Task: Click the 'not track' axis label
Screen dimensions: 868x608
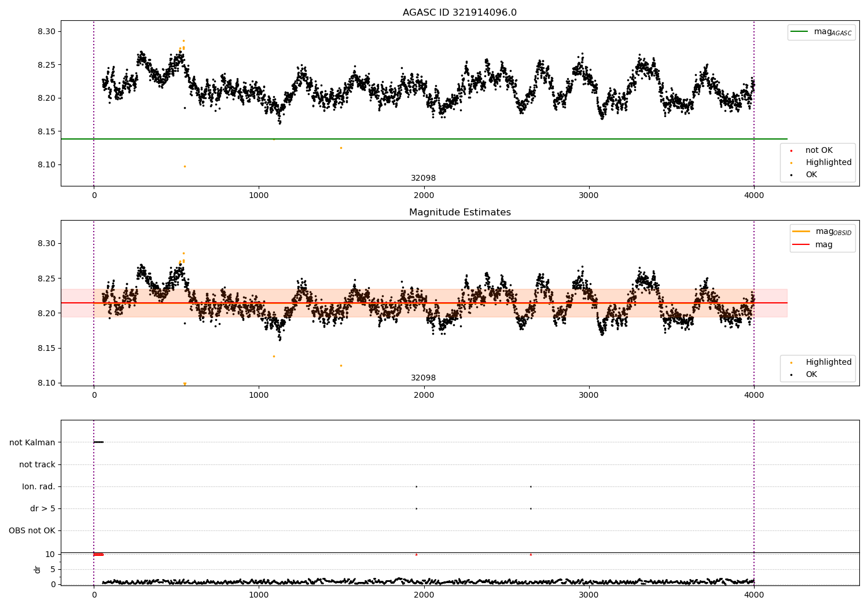Action: [x=37, y=464]
